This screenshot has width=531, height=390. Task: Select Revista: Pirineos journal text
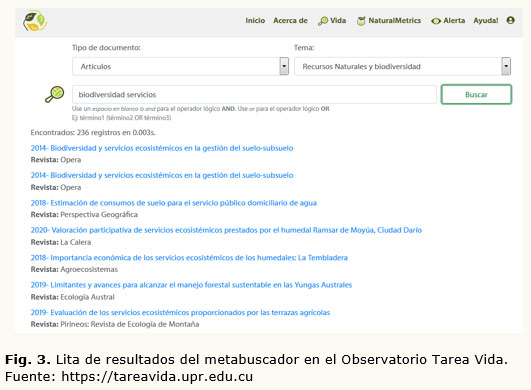[x=115, y=324]
